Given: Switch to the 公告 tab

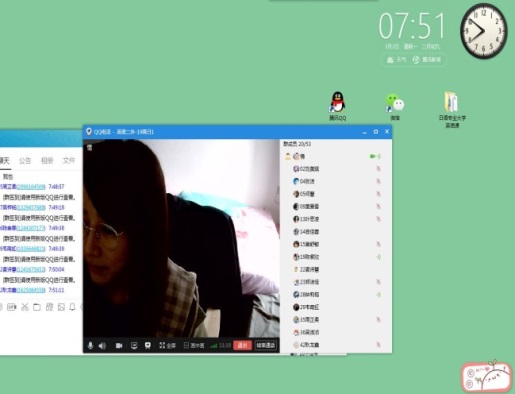Looking at the screenshot, I should pyautogui.click(x=25, y=161).
